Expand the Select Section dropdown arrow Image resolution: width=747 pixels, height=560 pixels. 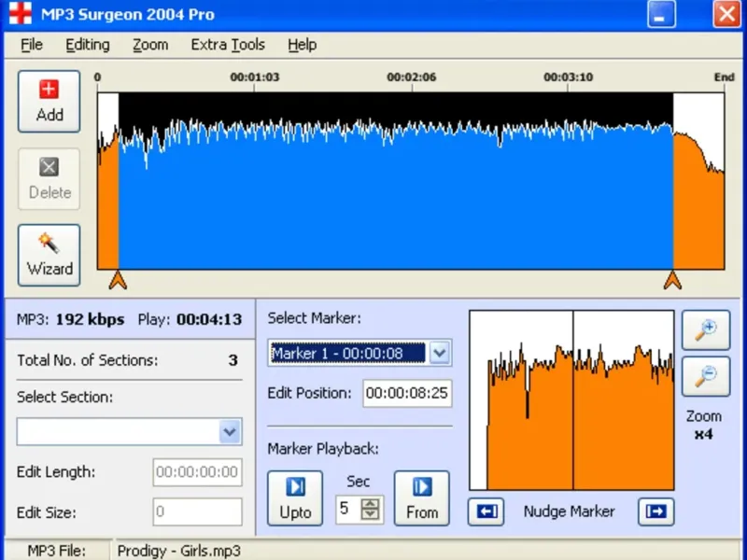(230, 432)
